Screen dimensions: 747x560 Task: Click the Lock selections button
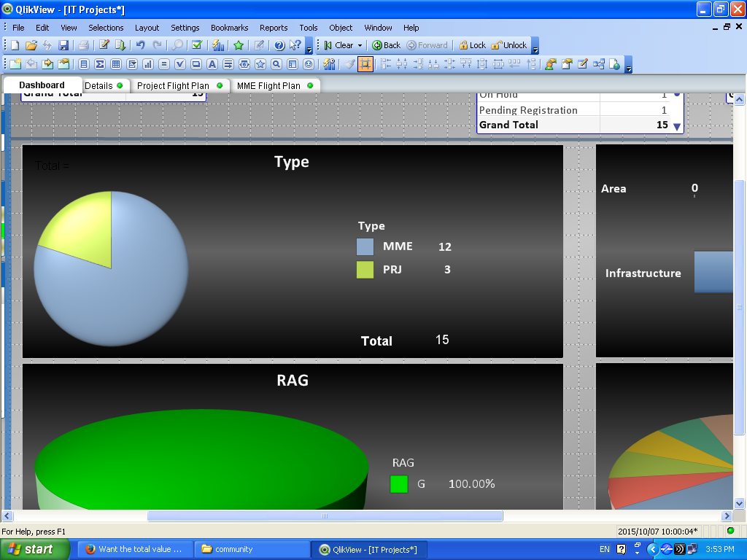tap(472, 45)
